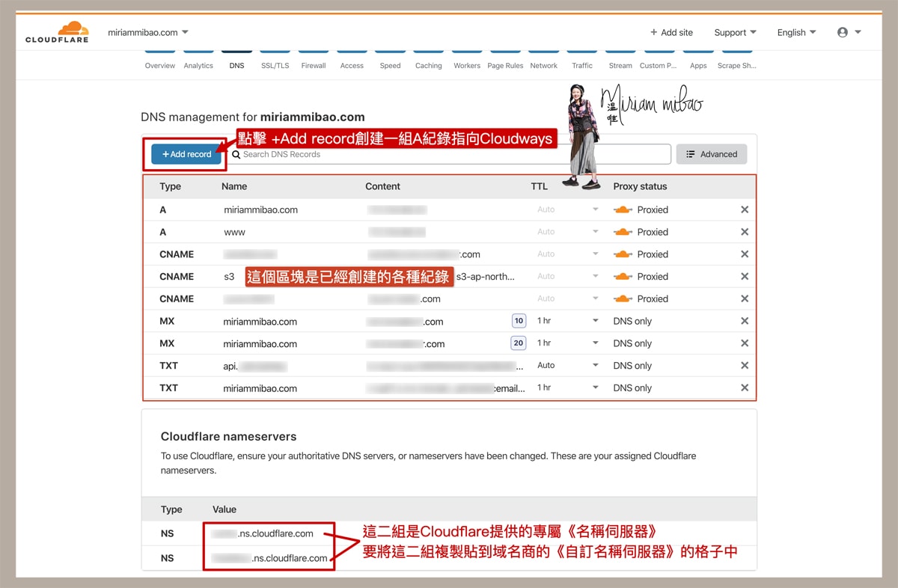Open the Traffic tab
The image size is (898, 588).
582,65
